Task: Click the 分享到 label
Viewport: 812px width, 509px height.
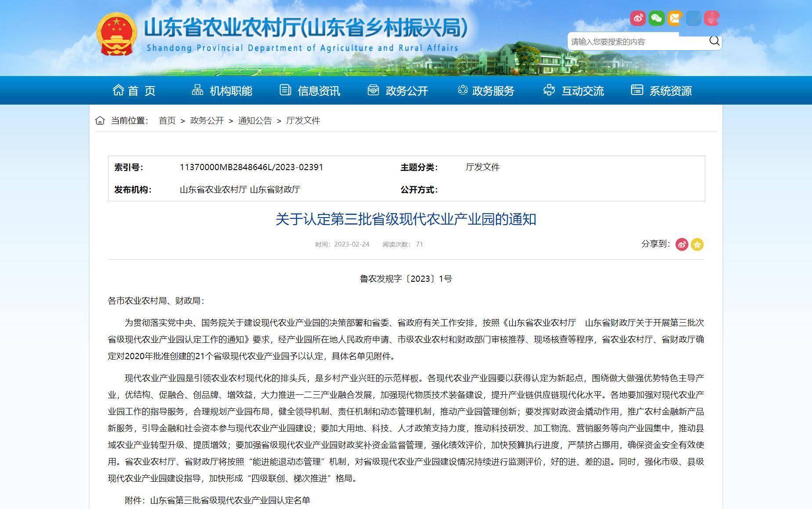Action: pos(656,244)
